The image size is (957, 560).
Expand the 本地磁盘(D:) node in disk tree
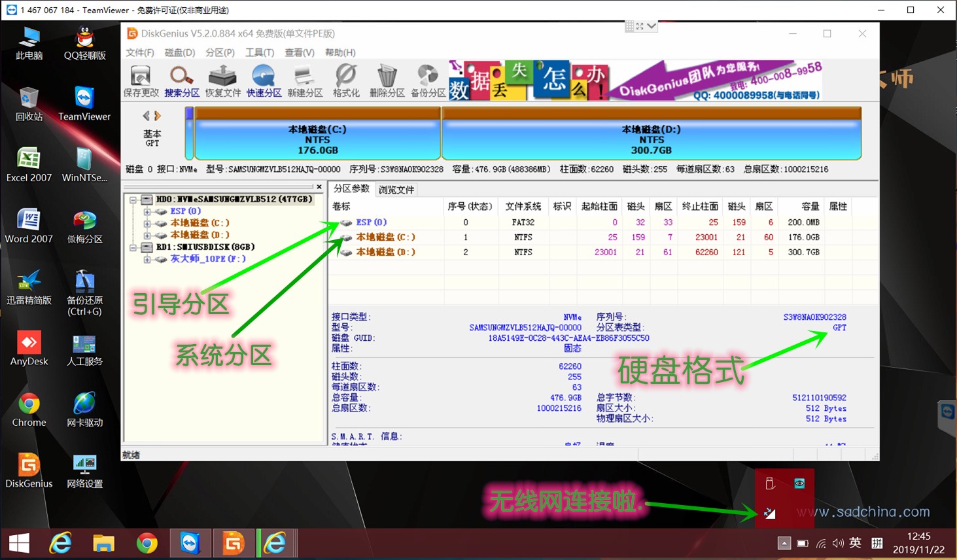tap(147, 235)
